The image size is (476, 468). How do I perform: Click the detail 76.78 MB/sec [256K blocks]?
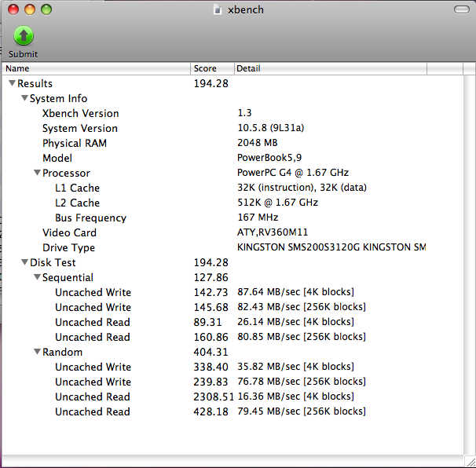[302, 382]
